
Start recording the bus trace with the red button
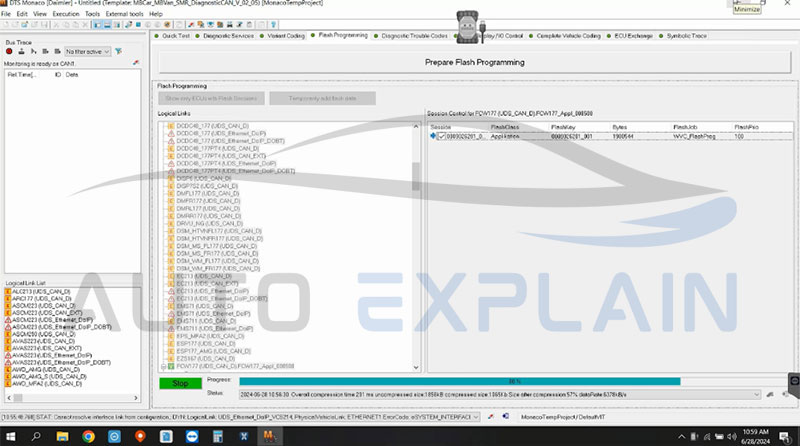[x=9, y=52]
